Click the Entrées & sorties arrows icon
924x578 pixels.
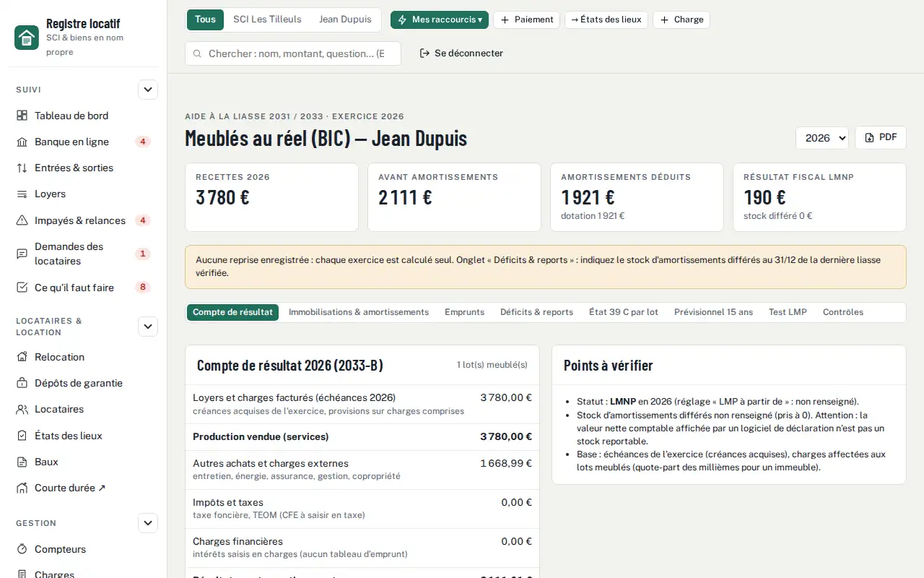click(22, 168)
